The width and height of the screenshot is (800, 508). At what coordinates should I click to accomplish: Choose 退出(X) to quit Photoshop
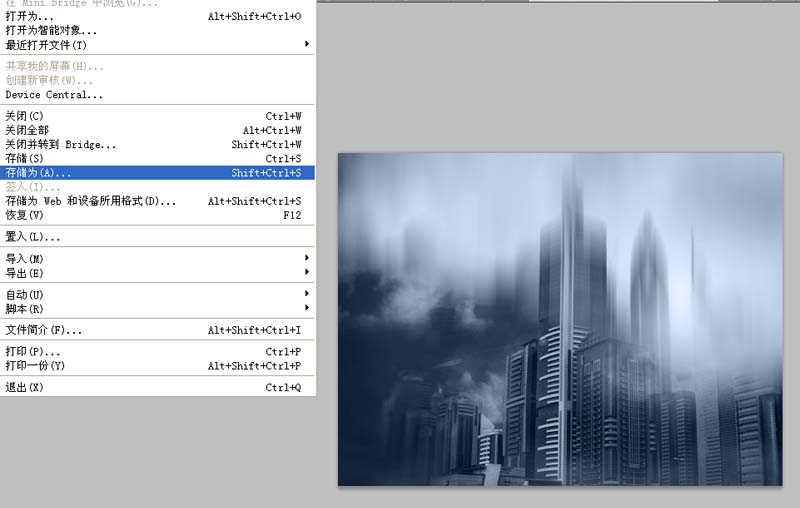coord(25,387)
